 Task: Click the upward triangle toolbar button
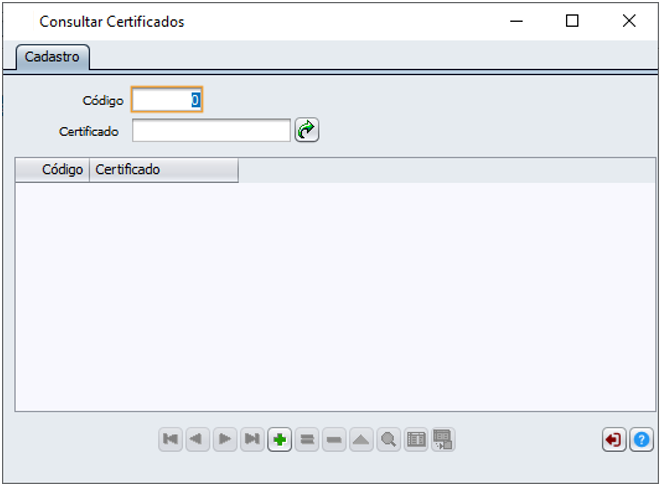click(361, 440)
